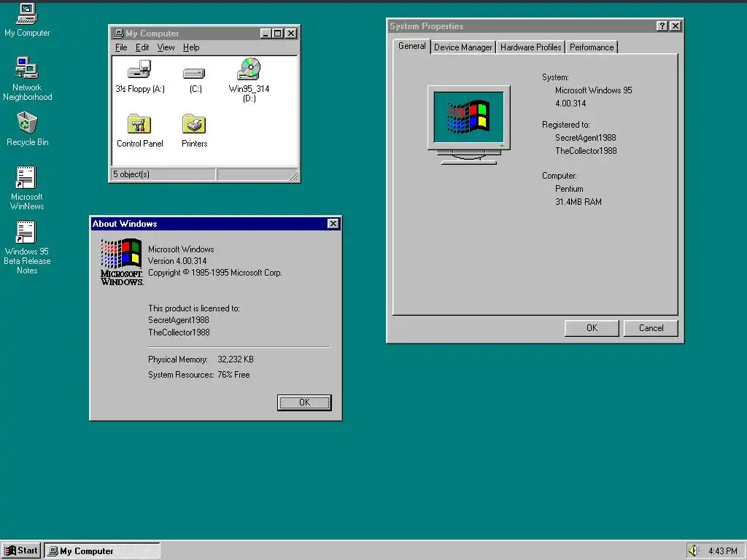Click the speaker volume icon in tray
This screenshot has height=560, width=747.
pyautogui.click(x=693, y=551)
